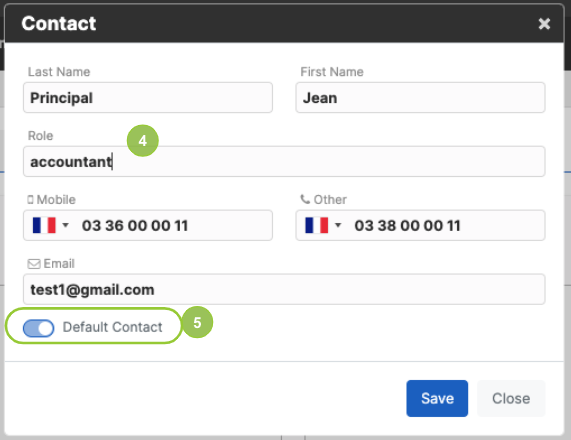
Task: Focus the First Name field containing Jean
Action: [x=420, y=98]
